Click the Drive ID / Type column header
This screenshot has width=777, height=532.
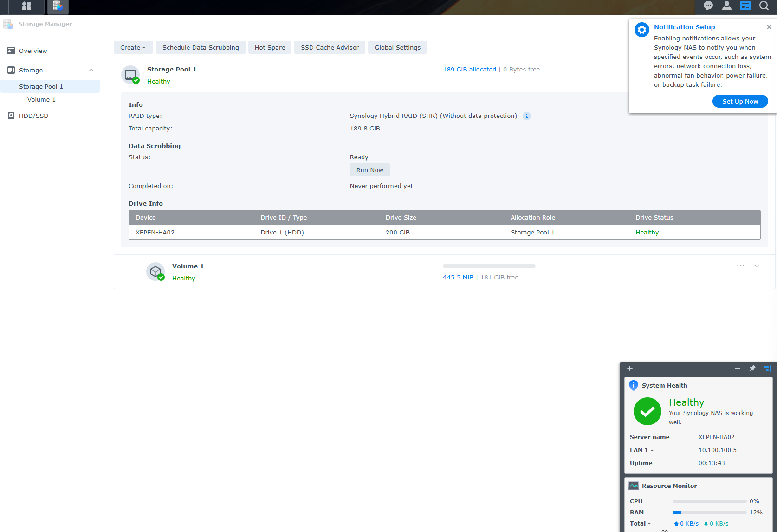pos(284,218)
